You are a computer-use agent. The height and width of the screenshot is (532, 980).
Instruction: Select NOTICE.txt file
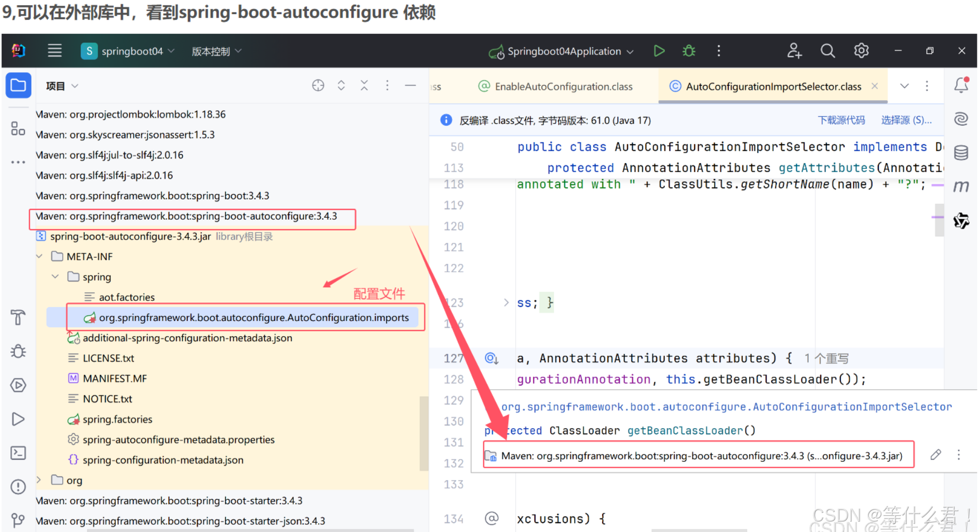pos(107,399)
